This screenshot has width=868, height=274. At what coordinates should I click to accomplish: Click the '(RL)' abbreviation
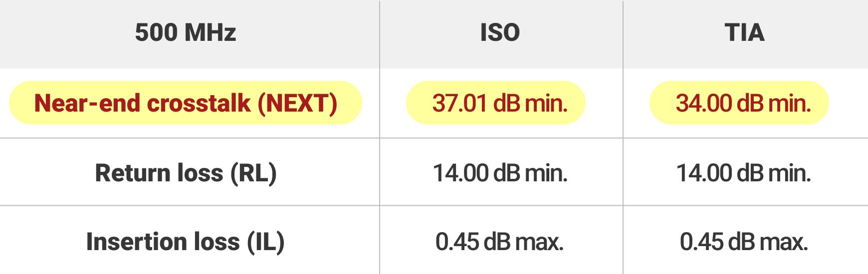click(253, 173)
